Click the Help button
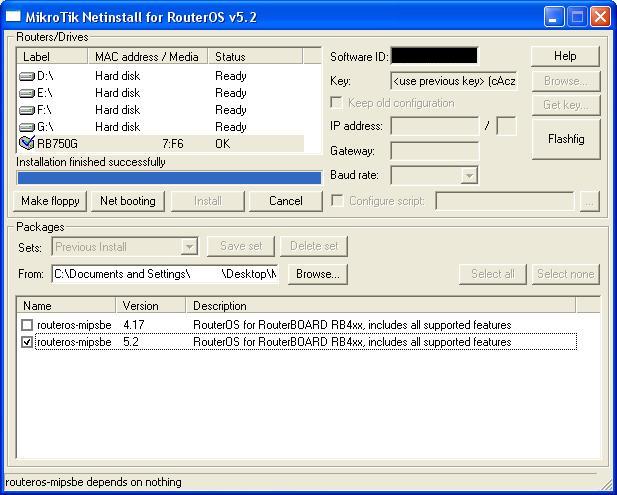The width and height of the screenshot is (617, 495). pos(565,56)
